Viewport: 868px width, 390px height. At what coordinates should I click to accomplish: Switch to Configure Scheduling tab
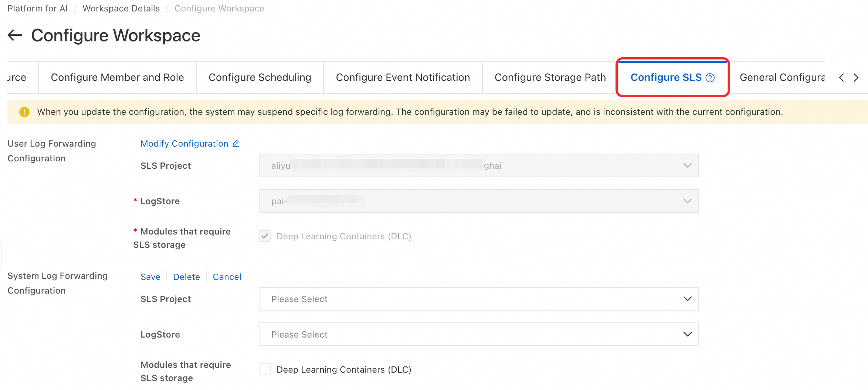click(x=260, y=78)
